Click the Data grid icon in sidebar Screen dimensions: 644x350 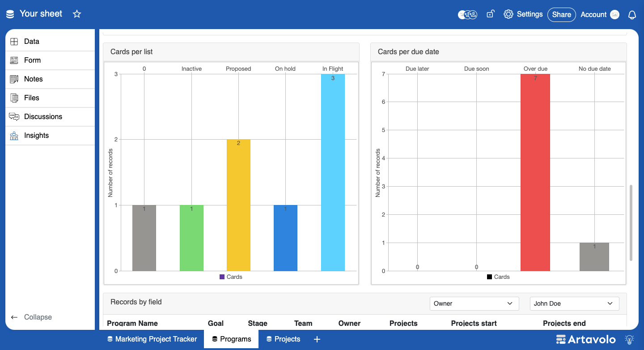tap(14, 42)
